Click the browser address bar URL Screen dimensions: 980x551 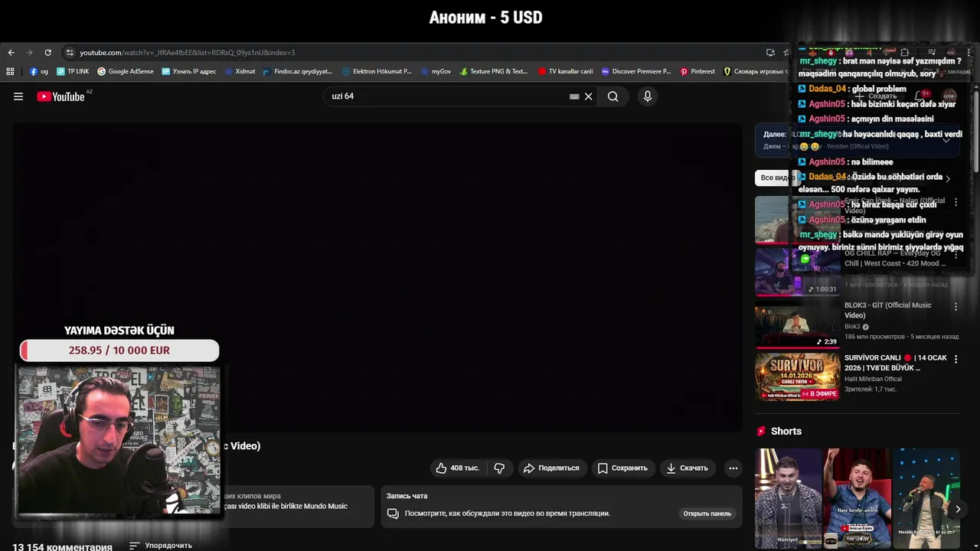pos(188,53)
